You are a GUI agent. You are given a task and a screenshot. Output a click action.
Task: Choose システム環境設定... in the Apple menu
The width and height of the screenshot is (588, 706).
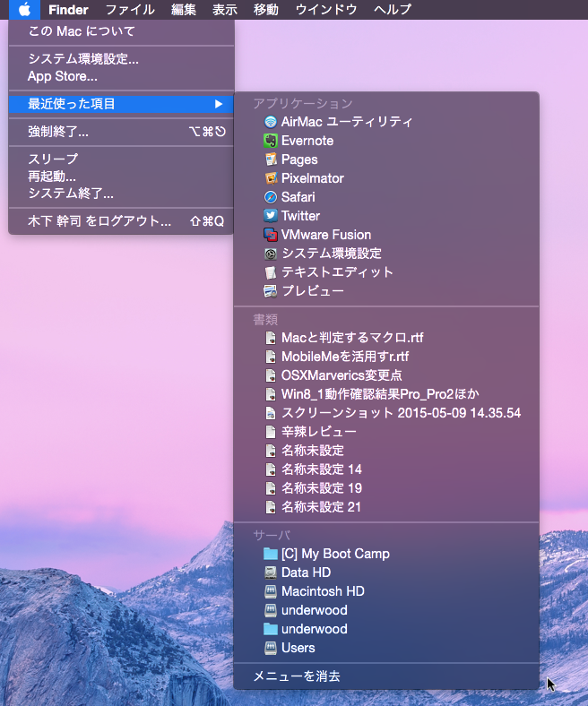121,59
